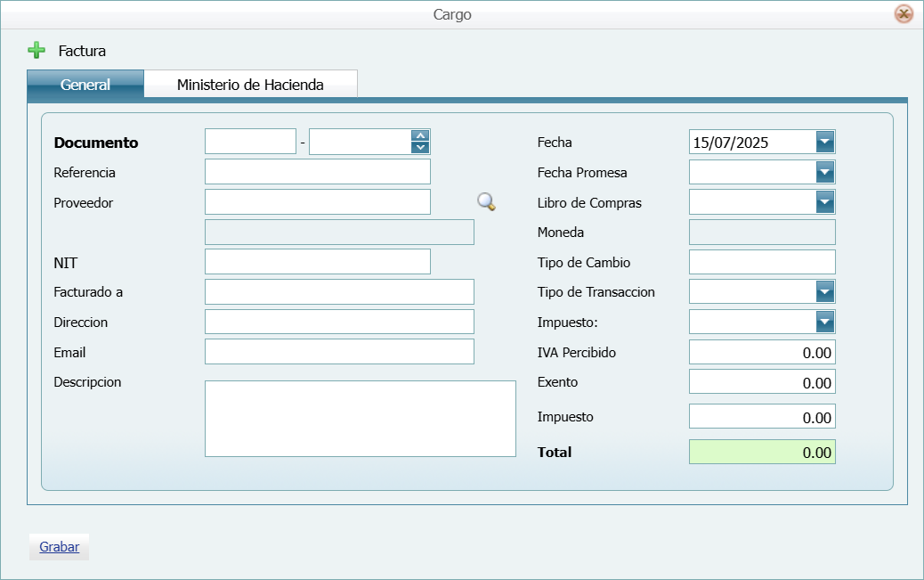This screenshot has width=924, height=580.
Task: Click inside the Referencia input field
Action: click(317, 171)
